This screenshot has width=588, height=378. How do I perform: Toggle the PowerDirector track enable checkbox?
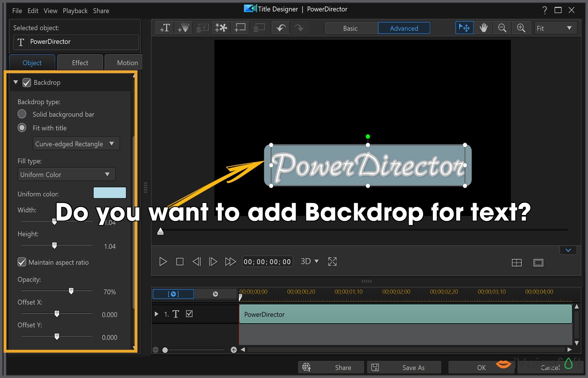coord(189,314)
